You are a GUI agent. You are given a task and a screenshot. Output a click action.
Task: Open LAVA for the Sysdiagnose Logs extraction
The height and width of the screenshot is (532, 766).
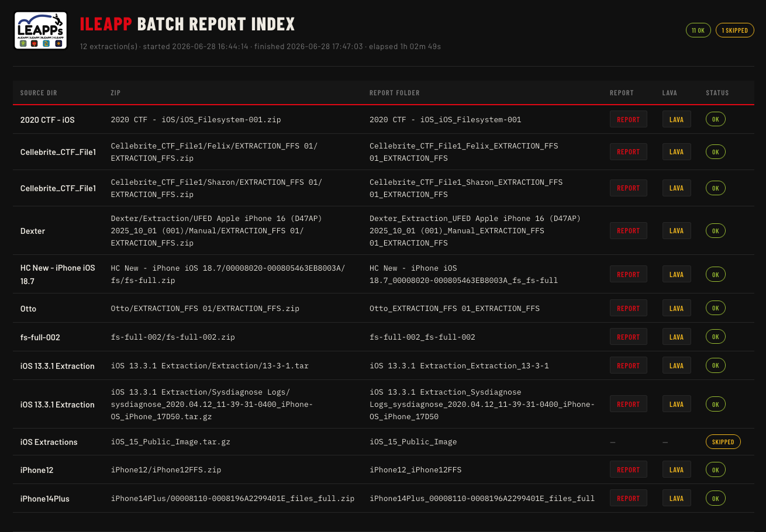point(677,404)
